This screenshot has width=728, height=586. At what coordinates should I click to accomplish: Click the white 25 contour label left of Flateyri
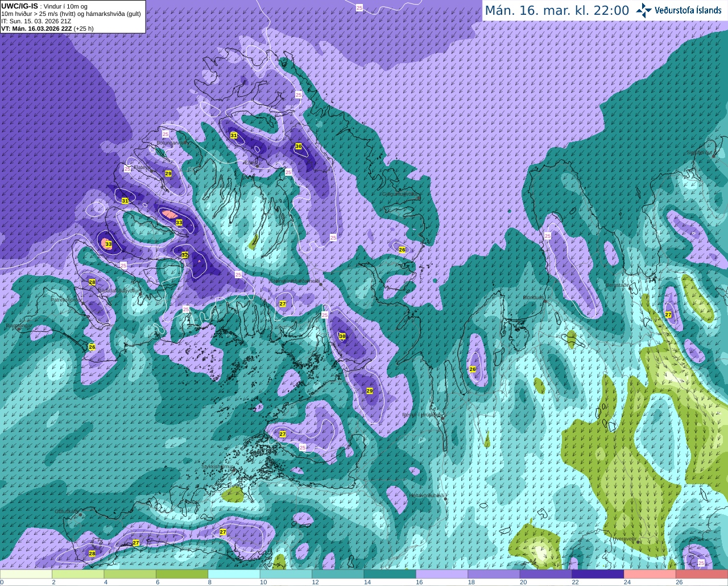point(127,168)
